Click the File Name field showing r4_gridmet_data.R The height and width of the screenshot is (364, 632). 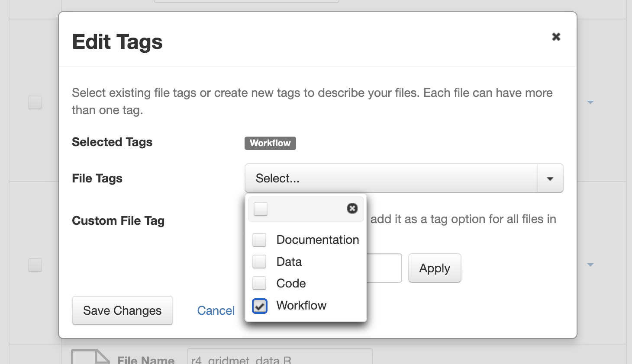(x=279, y=358)
